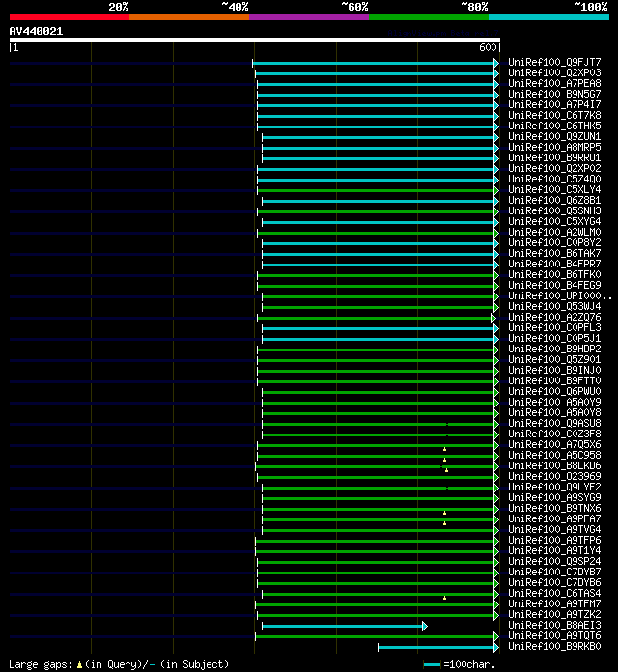Screen dimensions: 618x672
Task: Select the UniRef100_A2WLM0 label
Action: [554, 233]
